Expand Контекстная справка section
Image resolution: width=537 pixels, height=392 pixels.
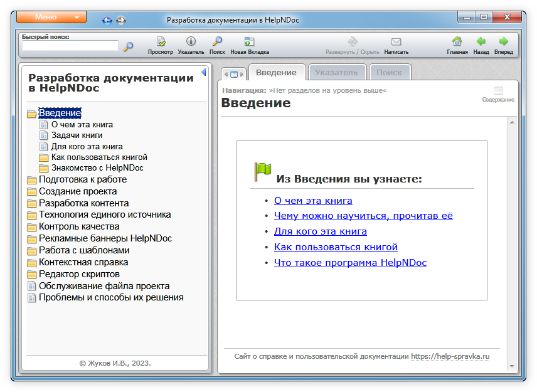pyautogui.click(x=83, y=262)
